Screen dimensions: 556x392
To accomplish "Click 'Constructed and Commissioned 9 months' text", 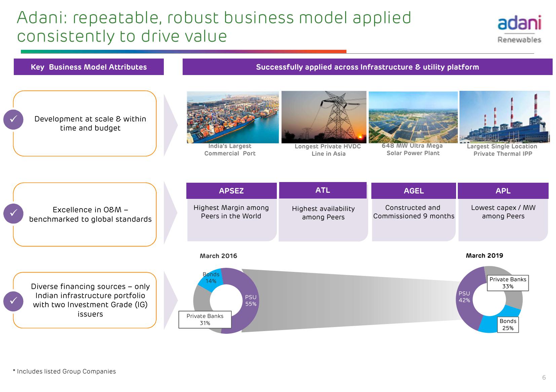I will click(x=414, y=212).
